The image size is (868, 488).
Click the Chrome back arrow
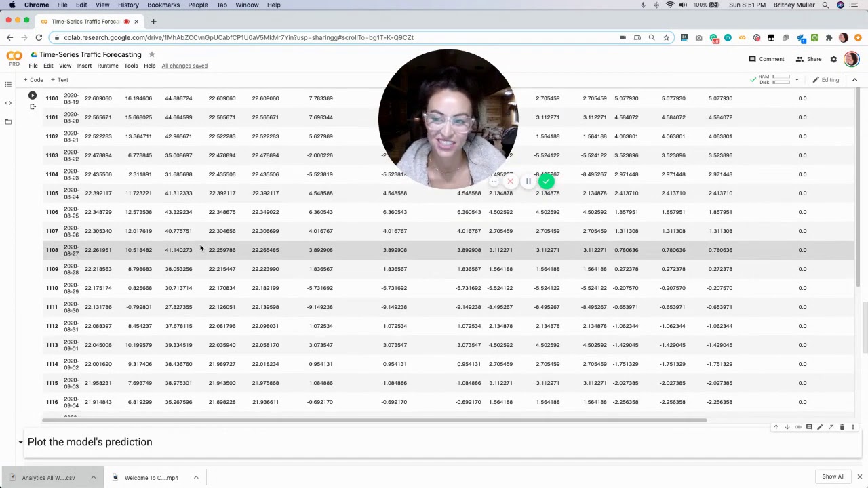click(x=9, y=37)
